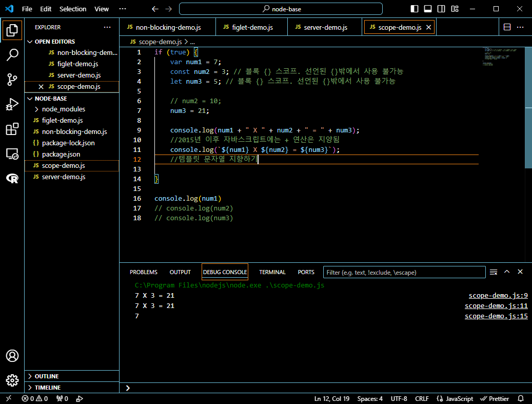The height and width of the screenshot is (404, 532).
Task: Click the node-base command center search
Action: click(281, 9)
